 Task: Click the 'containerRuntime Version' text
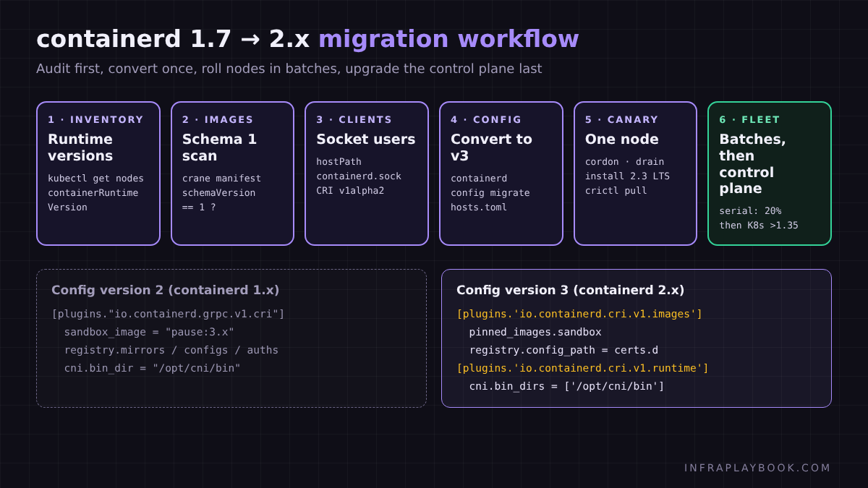pyautogui.click(x=93, y=200)
